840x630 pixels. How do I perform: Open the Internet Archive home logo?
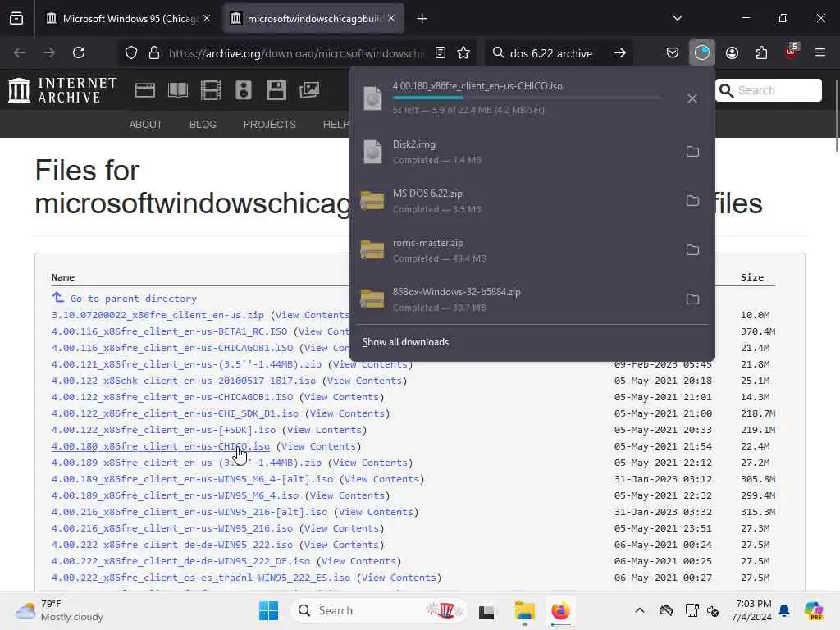pyautogui.click(x=62, y=90)
